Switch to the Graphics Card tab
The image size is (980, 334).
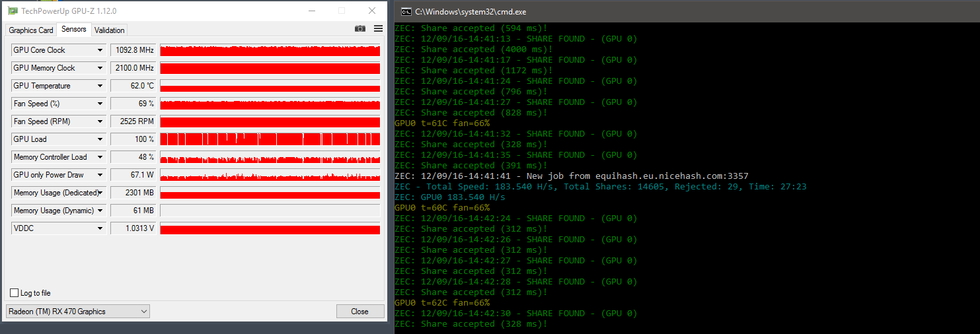[x=31, y=30]
